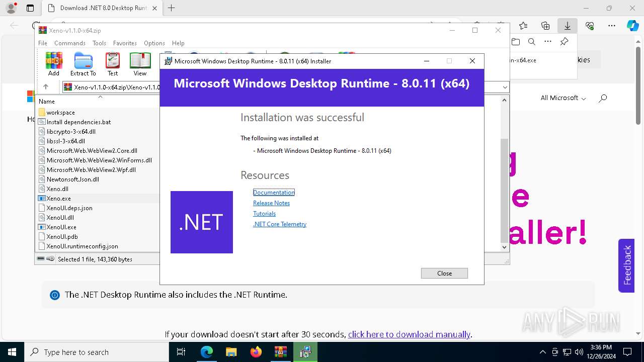
Task: Click the Windows Start button
Action: click(12, 352)
